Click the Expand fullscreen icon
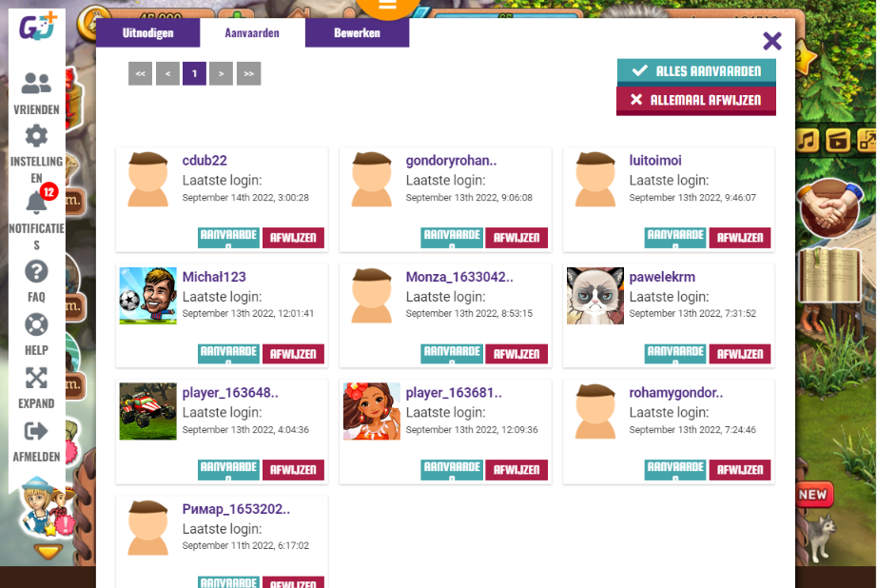The height and width of the screenshot is (588, 877). click(x=36, y=378)
